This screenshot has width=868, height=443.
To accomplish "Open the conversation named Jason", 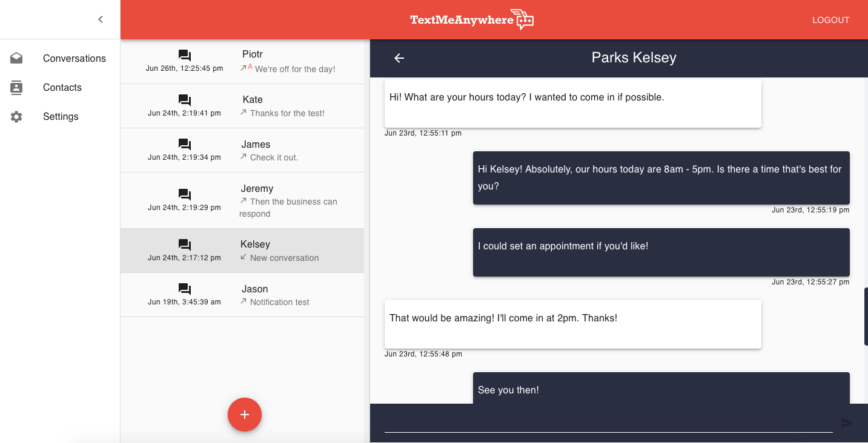I will pos(254,289).
